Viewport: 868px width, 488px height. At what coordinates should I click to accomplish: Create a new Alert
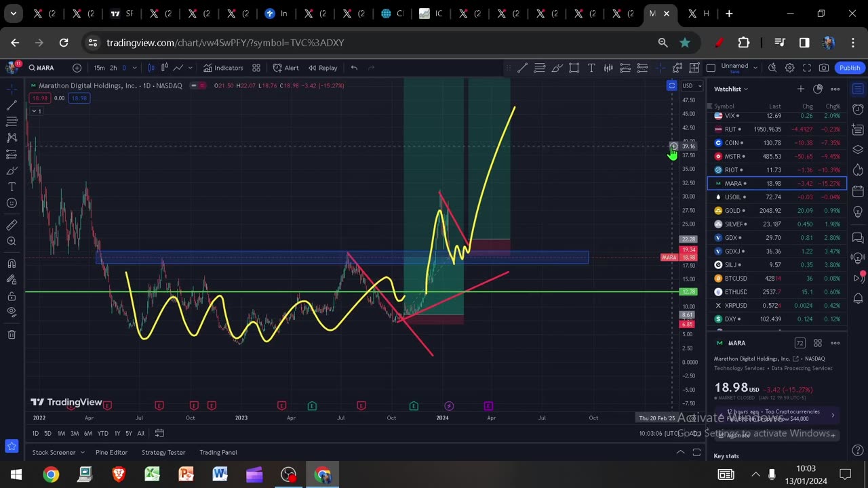click(285, 68)
